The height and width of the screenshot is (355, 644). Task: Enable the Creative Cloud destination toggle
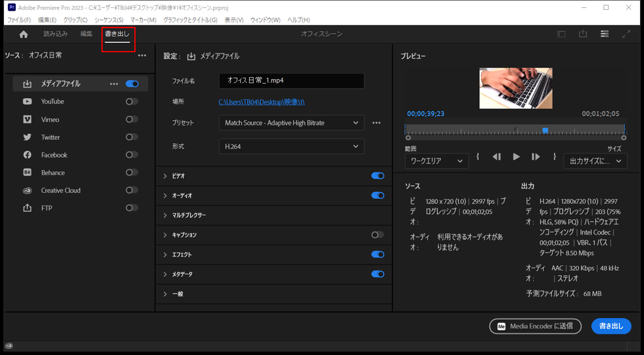coord(132,190)
